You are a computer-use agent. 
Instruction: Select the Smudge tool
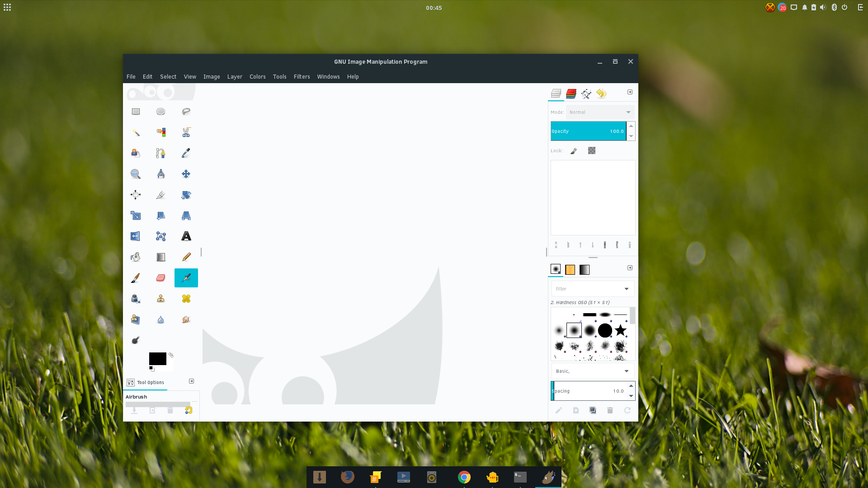186,319
